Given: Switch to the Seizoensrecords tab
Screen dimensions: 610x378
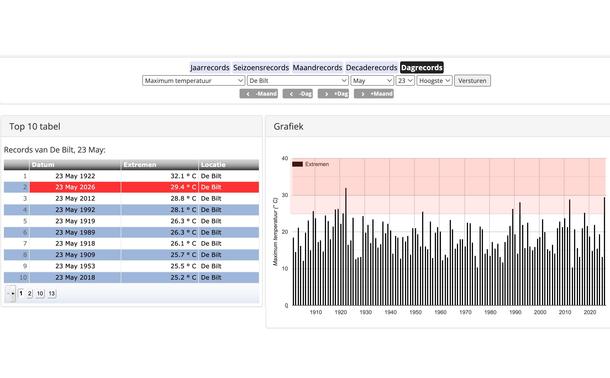Looking at the screenshot, I should click(x=261, y=68).
